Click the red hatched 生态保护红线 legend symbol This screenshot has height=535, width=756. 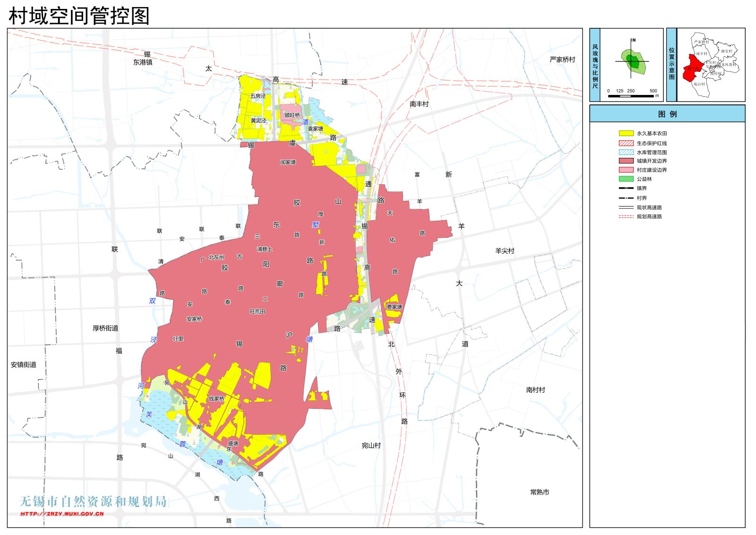[x=626, y=143]
